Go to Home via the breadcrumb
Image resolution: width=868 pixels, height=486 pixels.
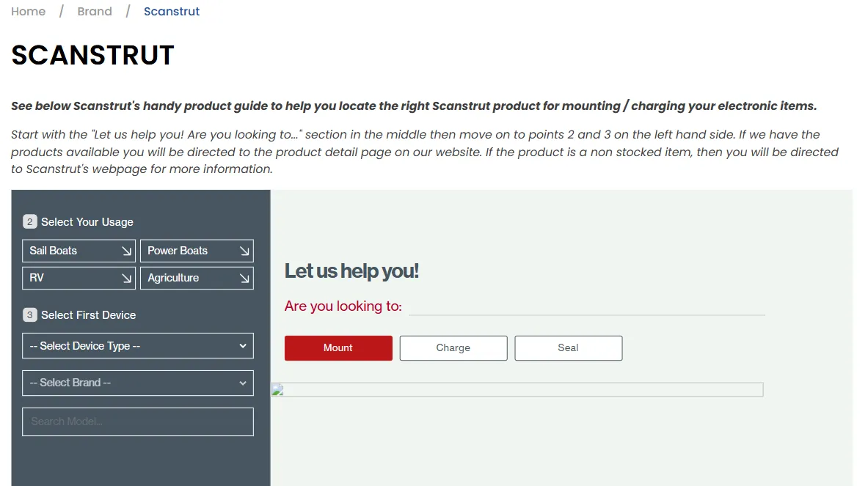click(x=28, y=11)
